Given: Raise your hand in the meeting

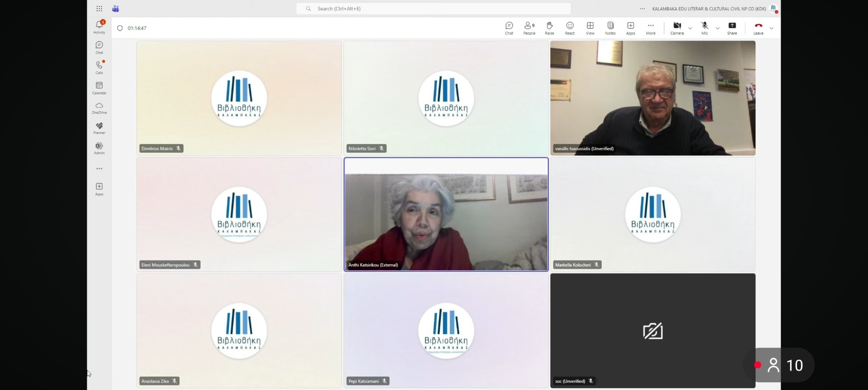Looking at the screenshot, I should pos(549,28).
